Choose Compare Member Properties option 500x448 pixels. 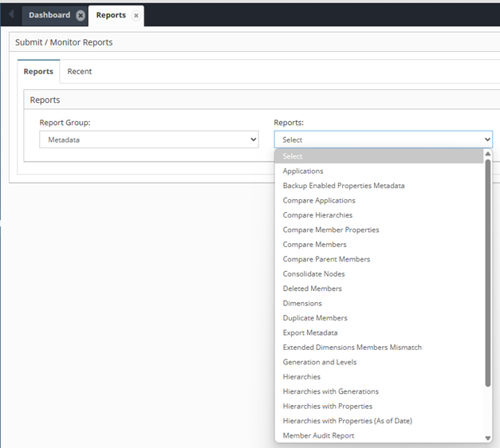pos(379,230)
